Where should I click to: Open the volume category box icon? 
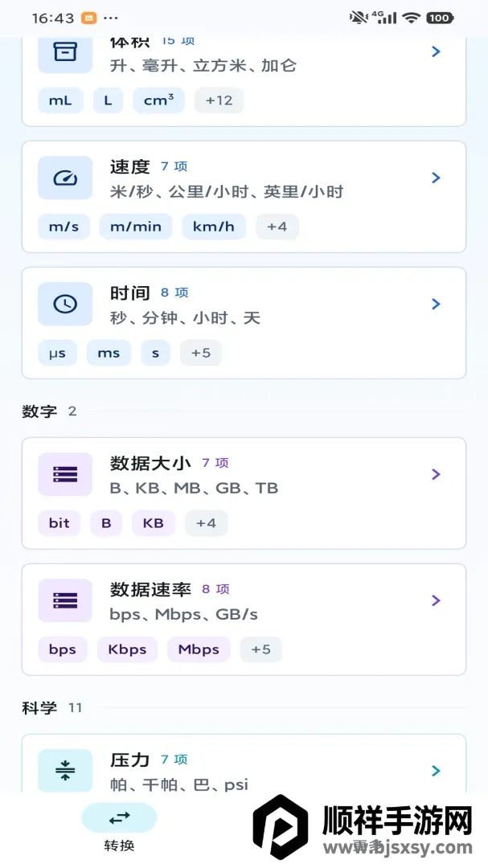tap(65, 52)
